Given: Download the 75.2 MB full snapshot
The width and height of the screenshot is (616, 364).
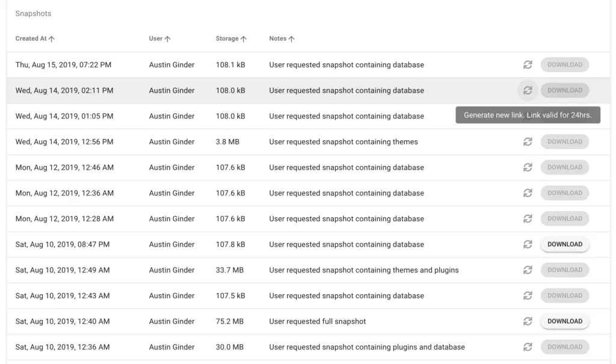Looking at the screenshot, I should point(564,321).
